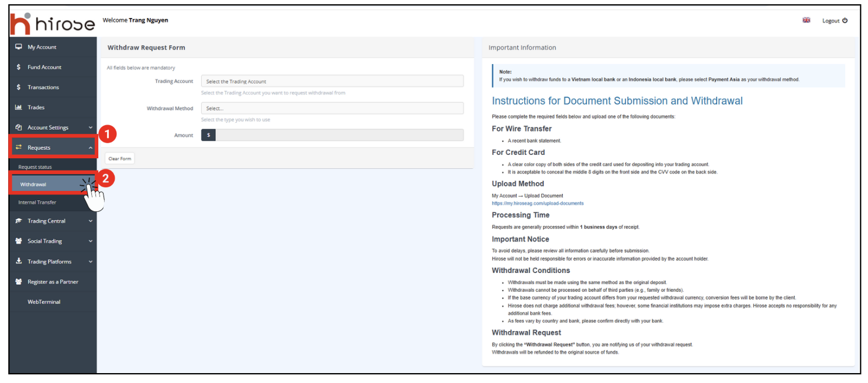Click the My Account monitor icon
868x383 pixels.
19,47
